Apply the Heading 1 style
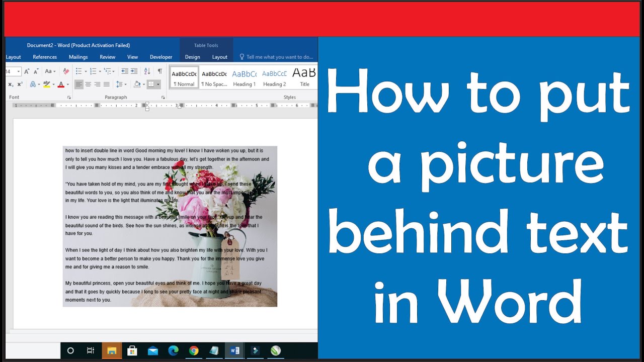 coord(245,77)
